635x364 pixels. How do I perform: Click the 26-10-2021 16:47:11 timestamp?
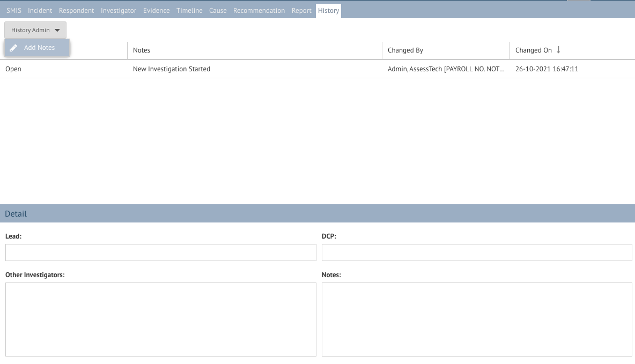547,69
